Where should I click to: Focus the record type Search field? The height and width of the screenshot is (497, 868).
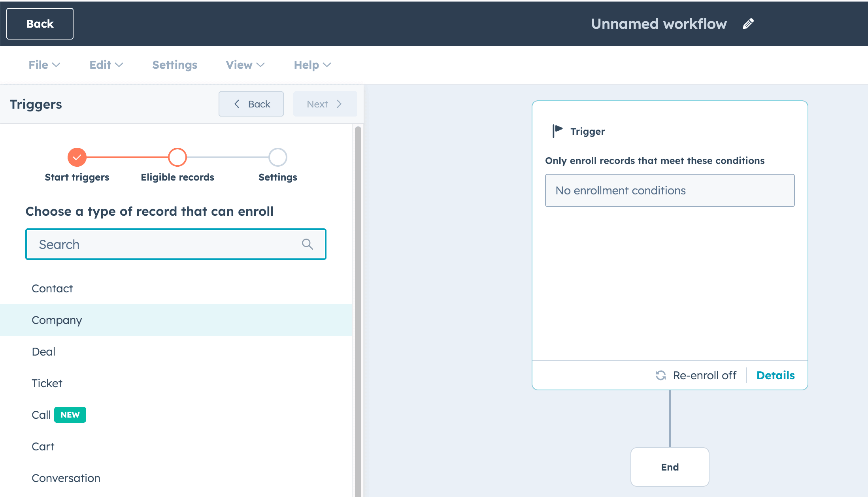pos(166,244)
